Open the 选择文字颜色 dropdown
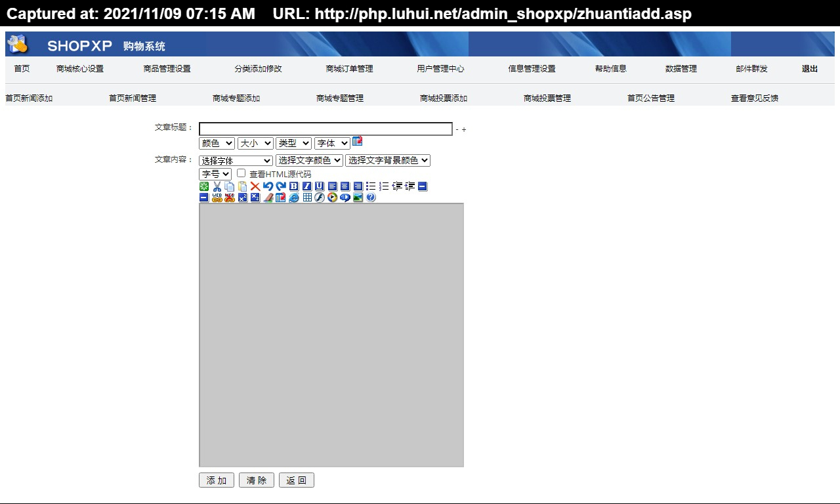 tap(309, 160)
